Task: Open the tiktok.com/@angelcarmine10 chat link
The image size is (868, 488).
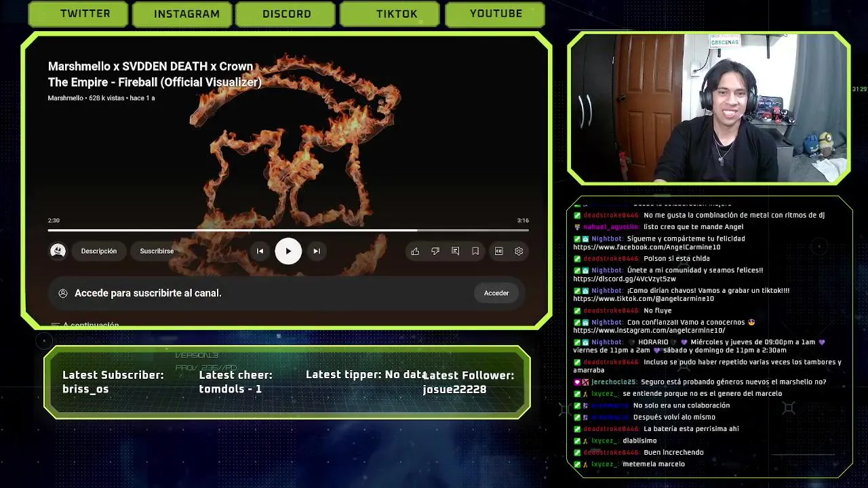Action: [x=644, y=298]
